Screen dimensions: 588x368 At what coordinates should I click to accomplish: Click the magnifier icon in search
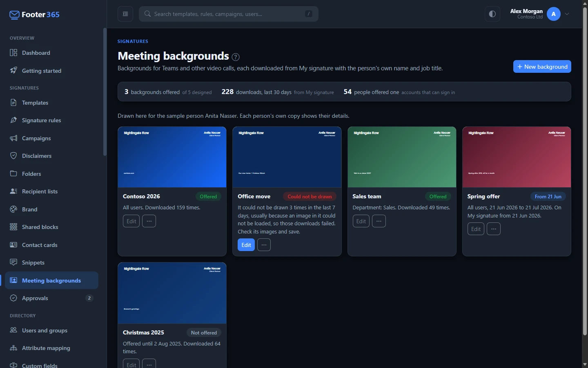pyautogui.click(x=148, y=14)
